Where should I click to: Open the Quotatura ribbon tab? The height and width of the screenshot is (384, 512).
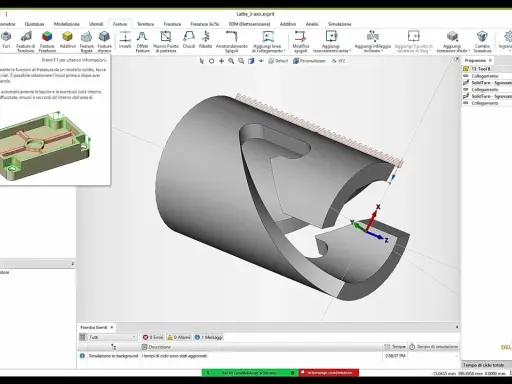tap(34, 24)
